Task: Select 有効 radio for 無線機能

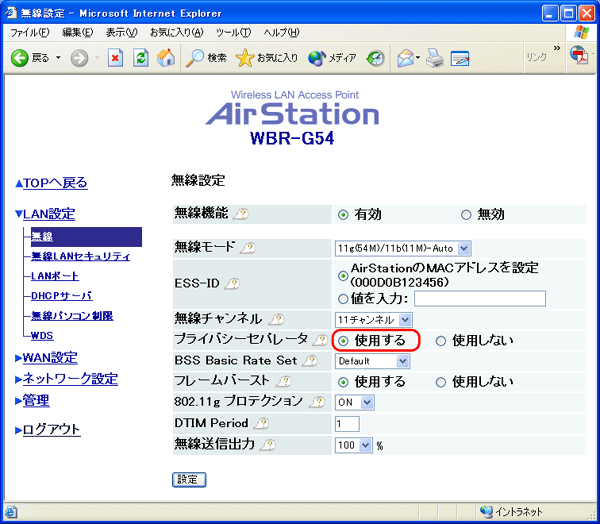Action: pyautogui.click(x=343, y=215)
